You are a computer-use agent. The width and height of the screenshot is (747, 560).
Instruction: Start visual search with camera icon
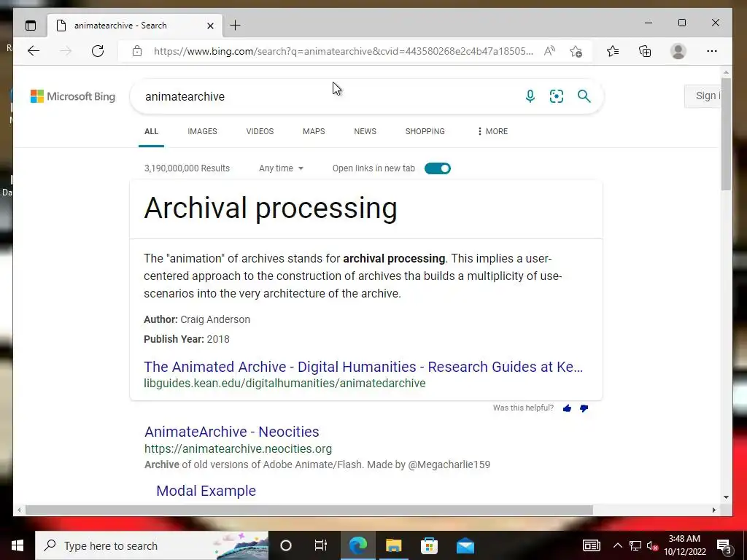point(557,96)
